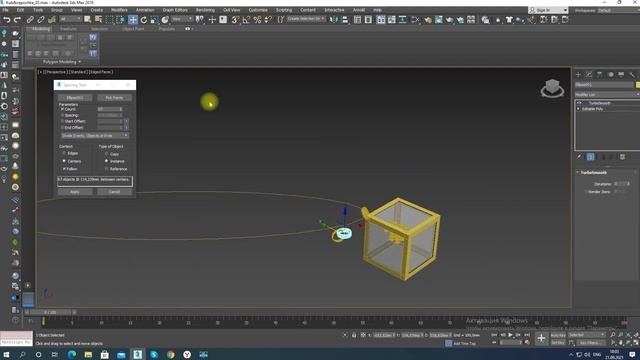
Task: Choose Copy as type of object
Action: tap(107, 154)
